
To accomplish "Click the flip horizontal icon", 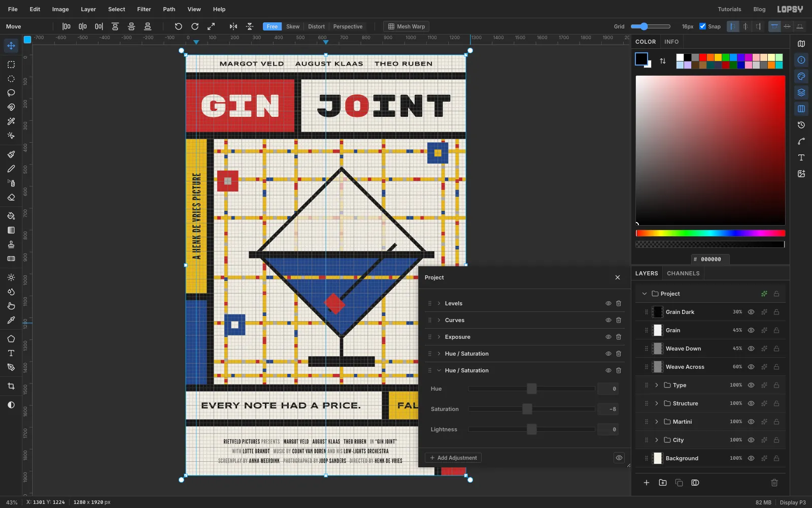I will click(233, 26).
